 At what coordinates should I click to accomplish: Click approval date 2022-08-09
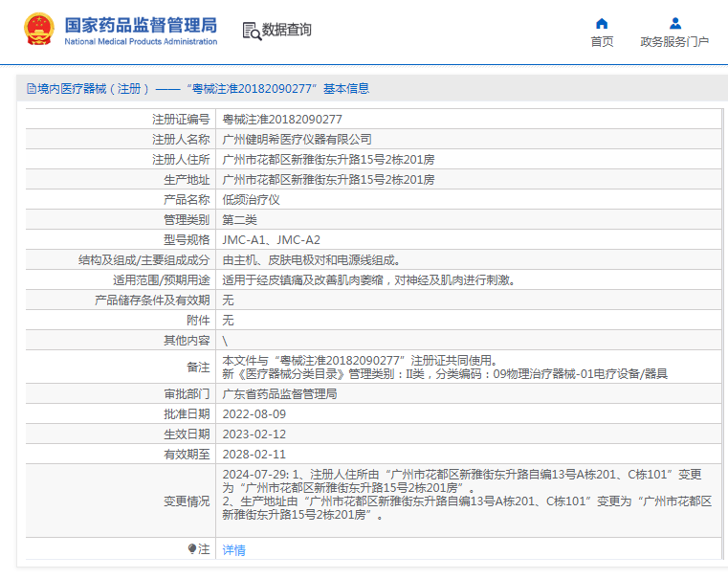coord(254,414)
